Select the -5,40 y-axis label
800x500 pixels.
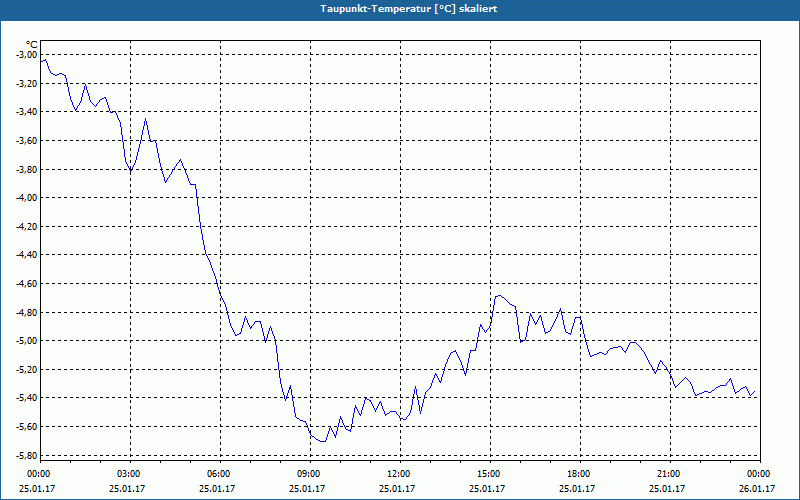[25, 398]
